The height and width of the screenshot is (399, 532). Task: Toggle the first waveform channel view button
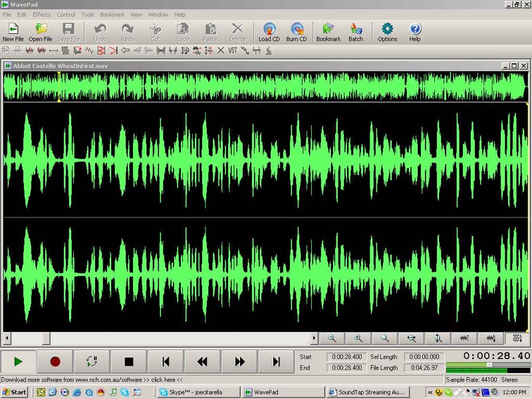tap(464, 338)
